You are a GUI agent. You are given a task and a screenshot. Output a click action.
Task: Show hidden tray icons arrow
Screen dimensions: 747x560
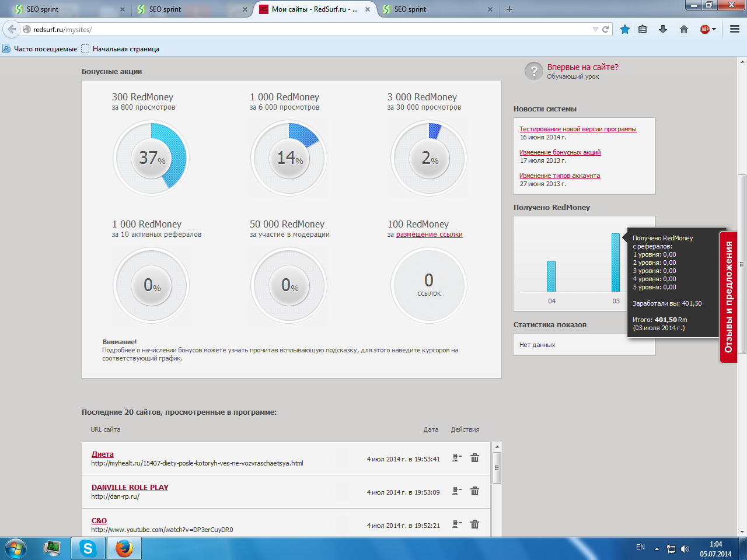coord(657,549)
